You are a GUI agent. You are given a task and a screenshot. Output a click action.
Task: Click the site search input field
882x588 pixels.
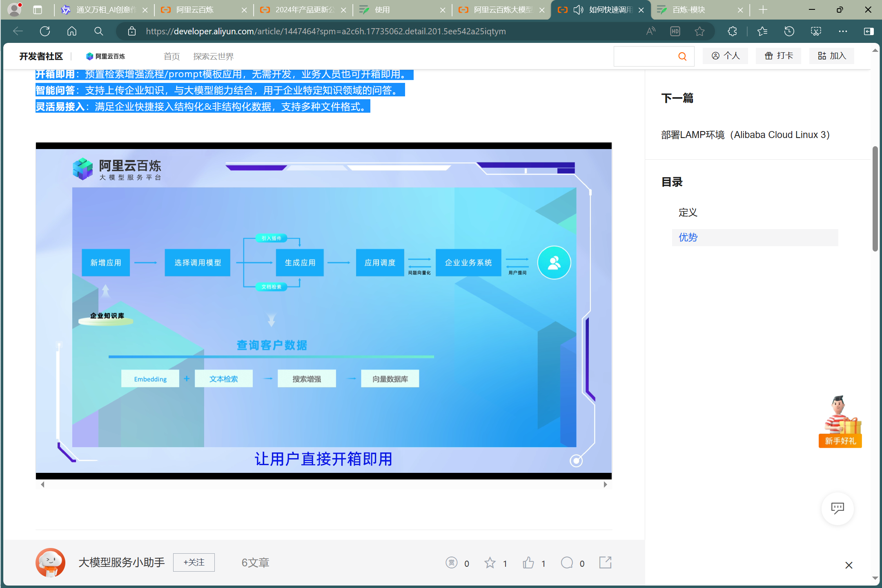(x=645, y=56)
